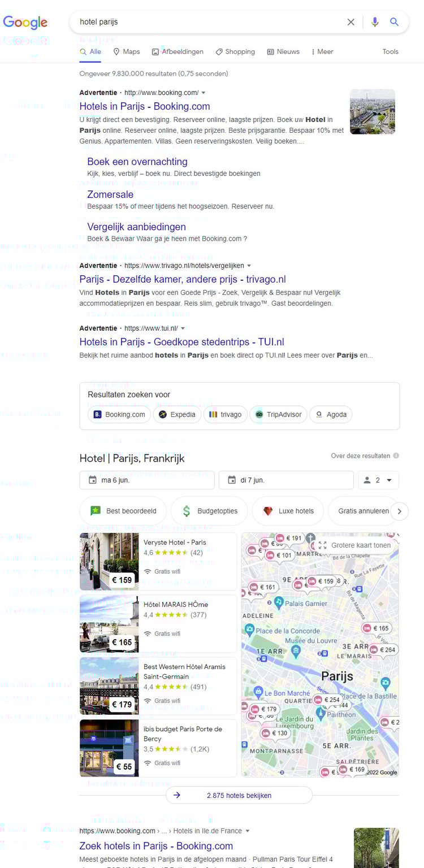Click the Veryste Hotel photo thumbnail
The width and height of the screenshot is (424, 868).
(109, 562)
